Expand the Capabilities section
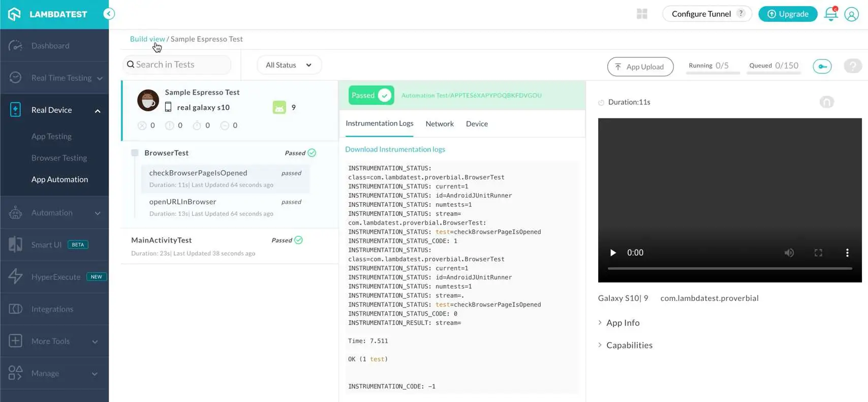Viewport: 868px width, 402px height. click(629, 345)
